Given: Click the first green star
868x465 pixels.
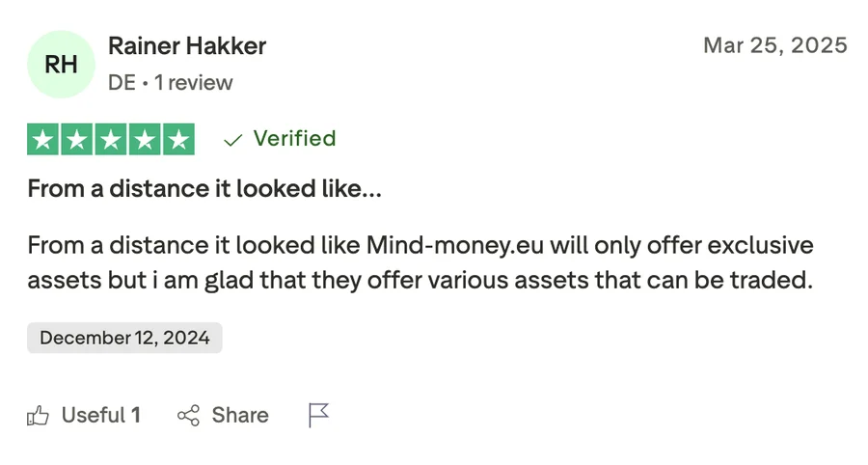Looking at the screenshot, I should 43,140.
